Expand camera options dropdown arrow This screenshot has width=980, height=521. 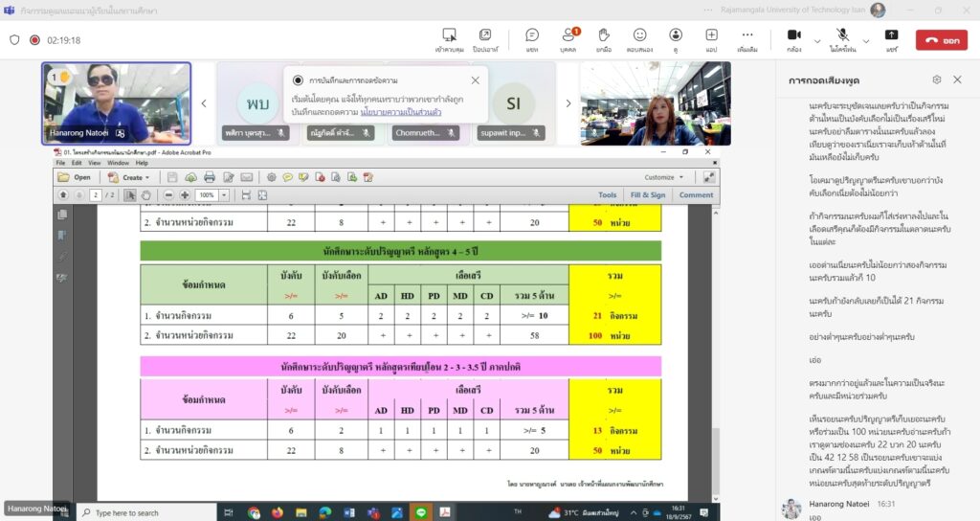[x=817, y=40]
